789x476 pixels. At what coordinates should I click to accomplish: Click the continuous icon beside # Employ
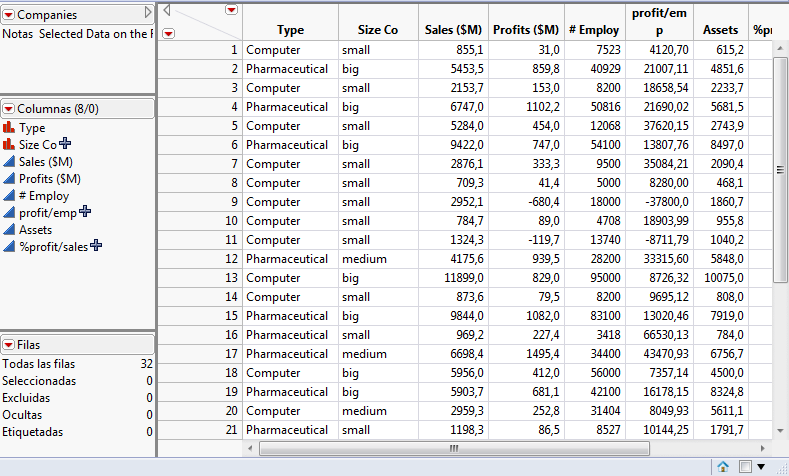[x=9, y=196]
